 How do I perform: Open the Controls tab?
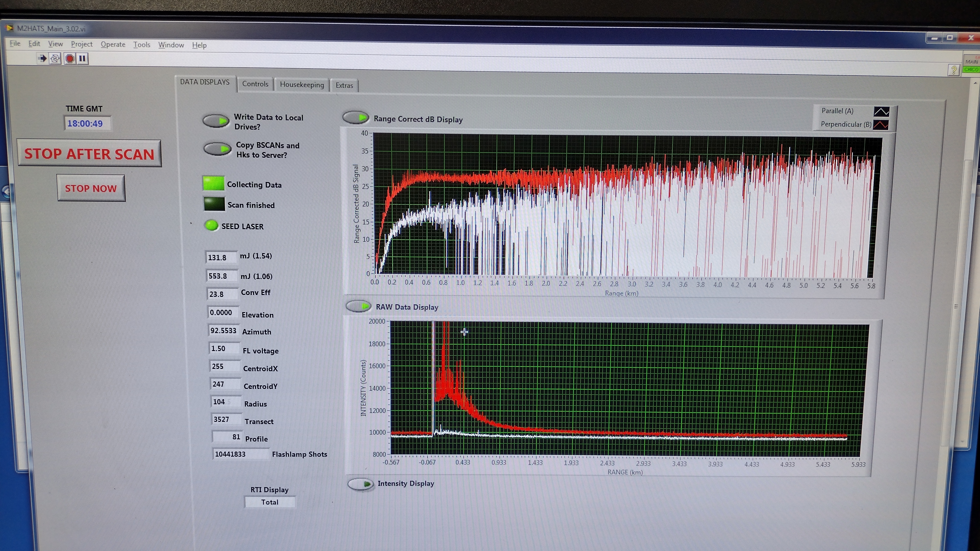255,84
